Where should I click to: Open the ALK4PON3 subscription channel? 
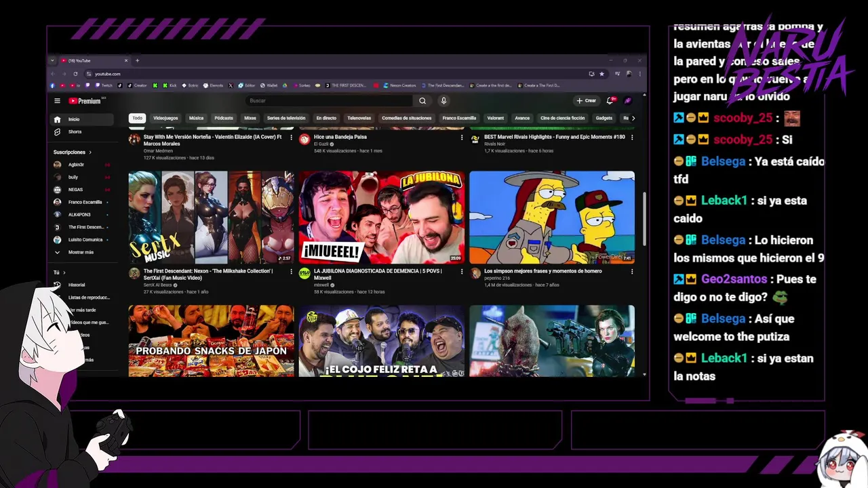[81, 215]
